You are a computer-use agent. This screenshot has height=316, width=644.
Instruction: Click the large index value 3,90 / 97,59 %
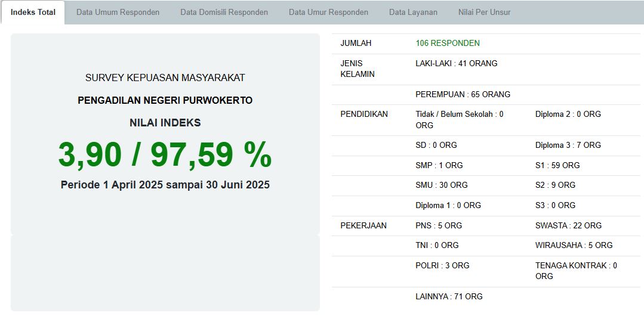165,154
